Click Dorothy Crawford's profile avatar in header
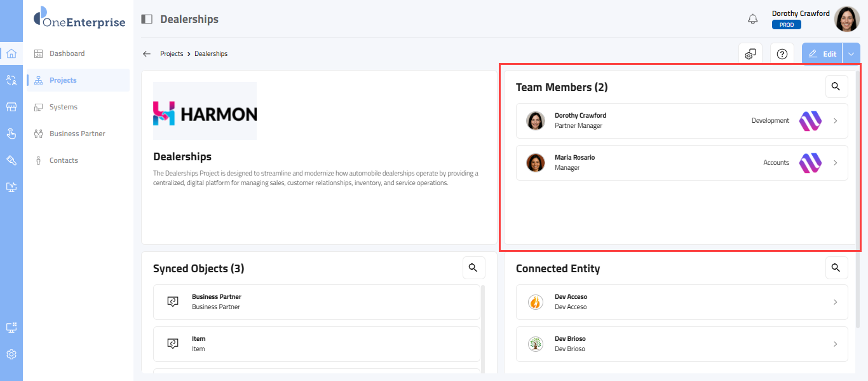This screenshot has height=381, width=868. tap(846, 19)
